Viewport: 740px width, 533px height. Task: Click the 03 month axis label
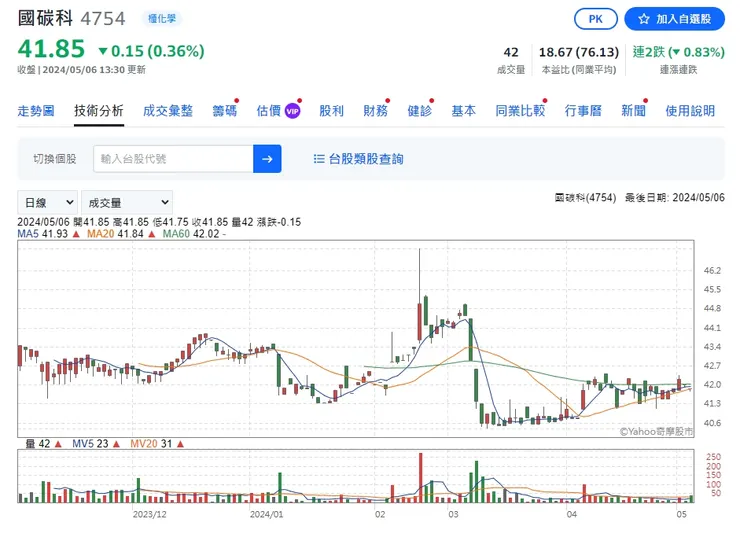[453, 514]
